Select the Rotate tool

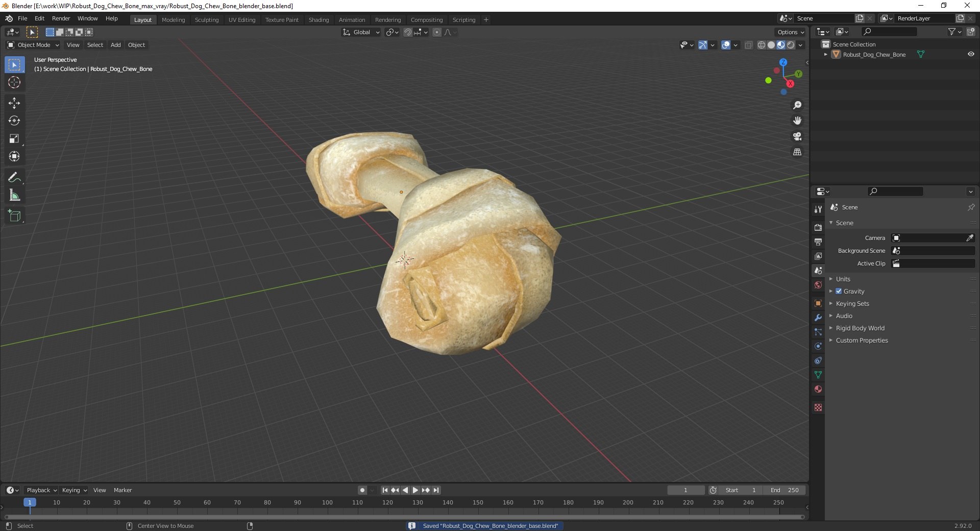[14, 121]
